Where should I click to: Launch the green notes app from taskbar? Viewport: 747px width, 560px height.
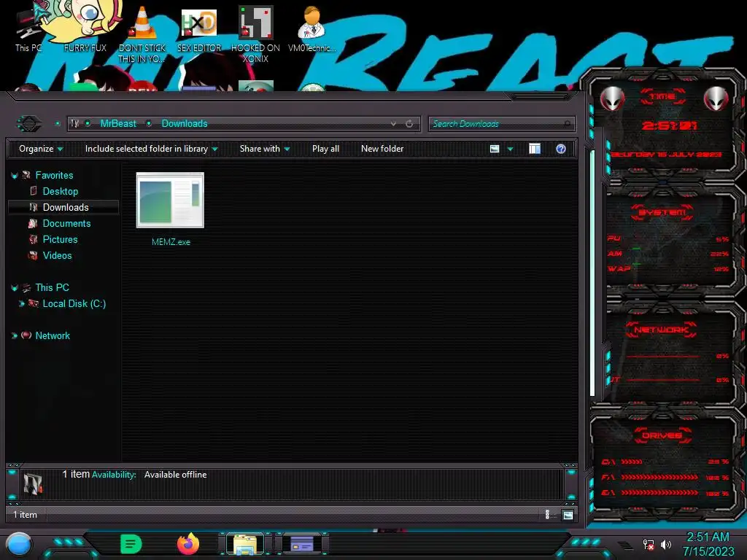click(131, 544)
